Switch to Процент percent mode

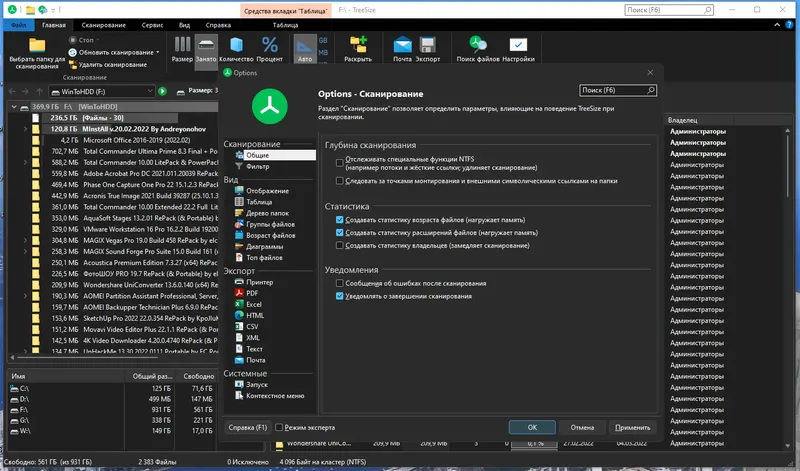pos(270,44)
